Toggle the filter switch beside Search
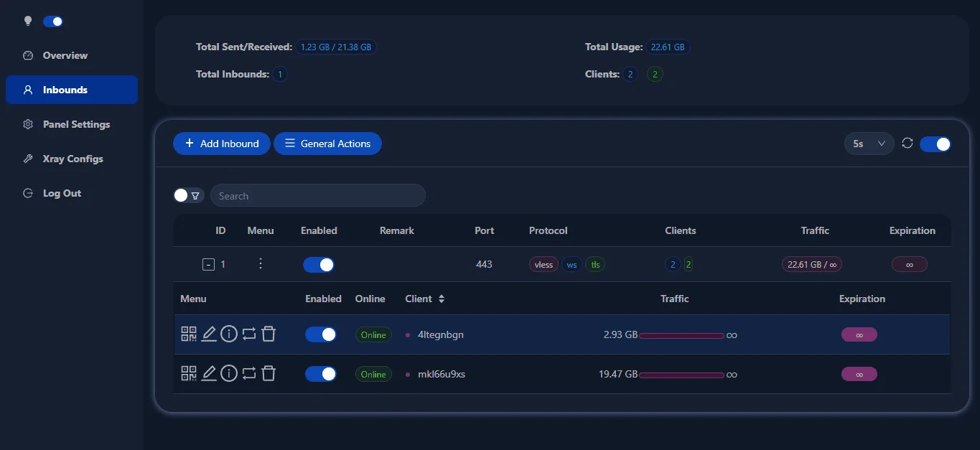The width and height of the screenshot is (980, 450). tap(189, 195)
